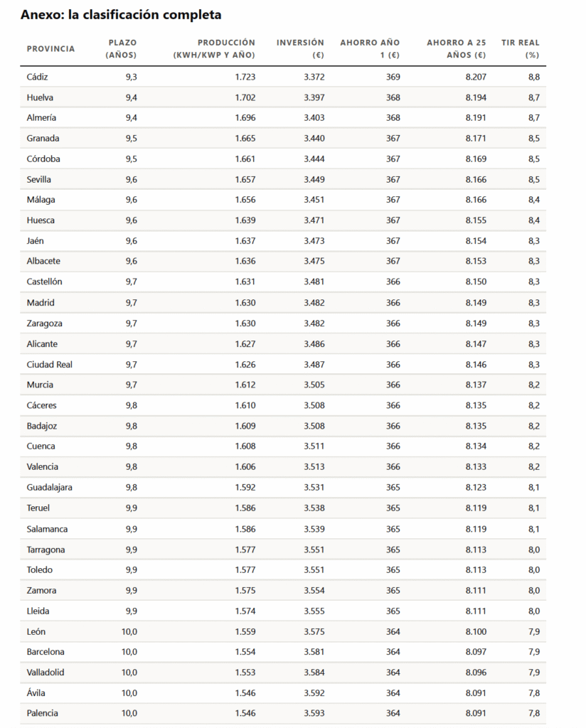
Task: Click the TIR REAL (%) column header
Action: pos(521,49)
